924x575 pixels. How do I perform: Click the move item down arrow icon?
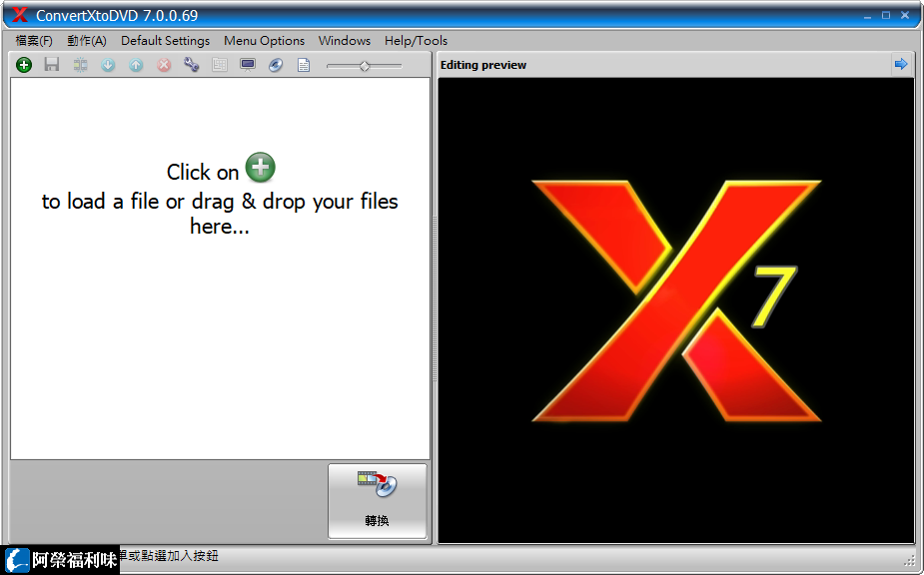tap(108, 64)
